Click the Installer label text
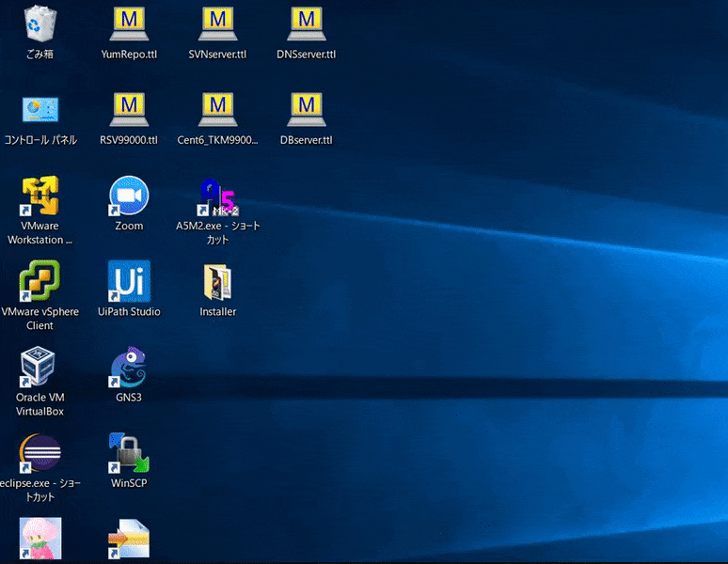 [218, 312]
